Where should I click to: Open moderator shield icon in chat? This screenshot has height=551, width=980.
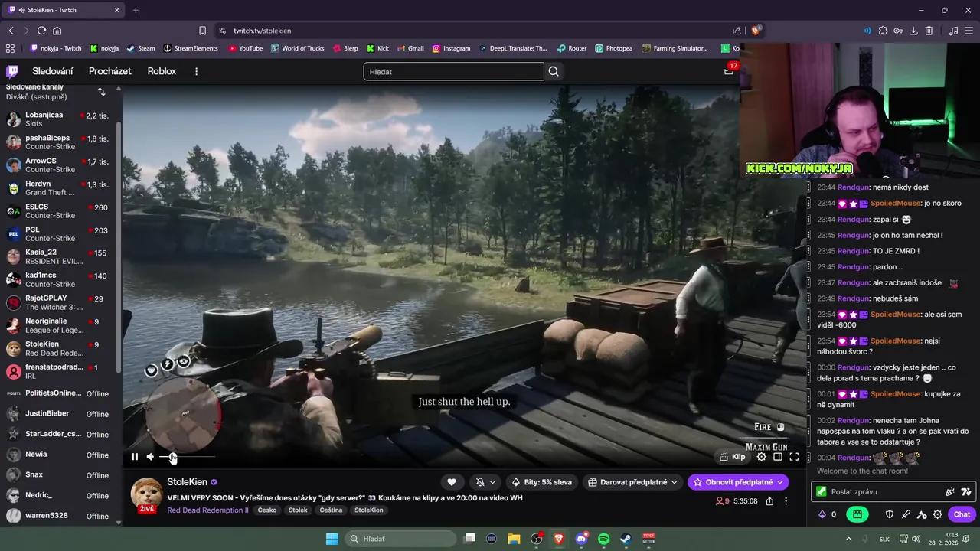[890, 514]
